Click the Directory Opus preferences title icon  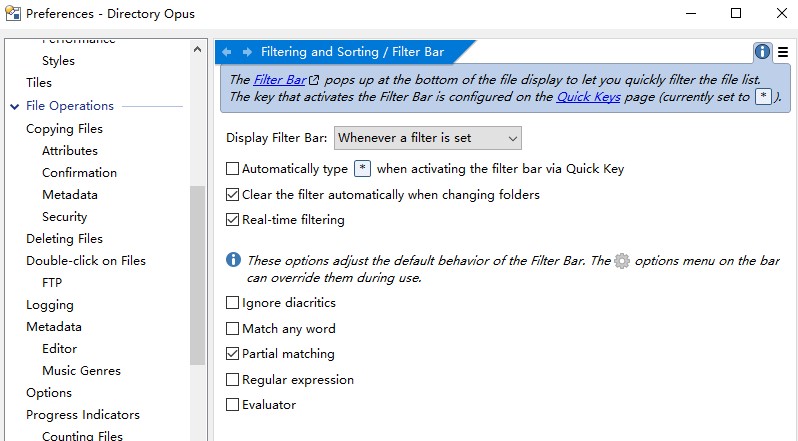13,13
